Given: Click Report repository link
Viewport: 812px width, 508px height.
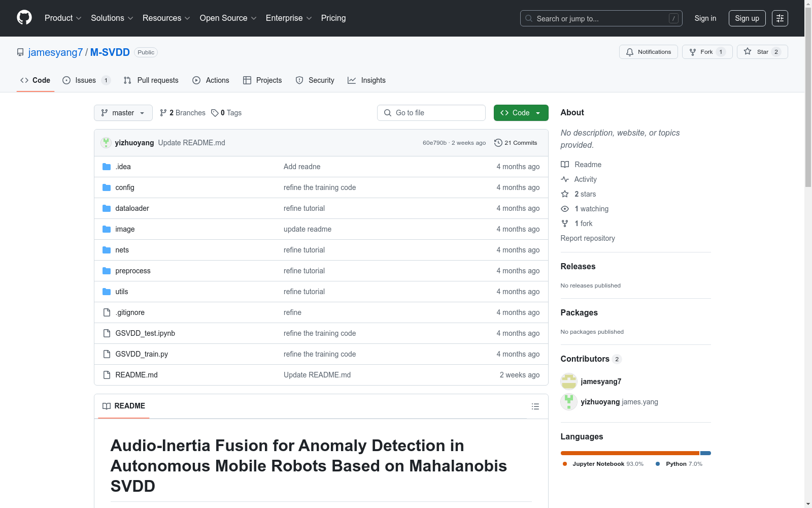Looking at the screenshot, I should (x=588, y=238).
